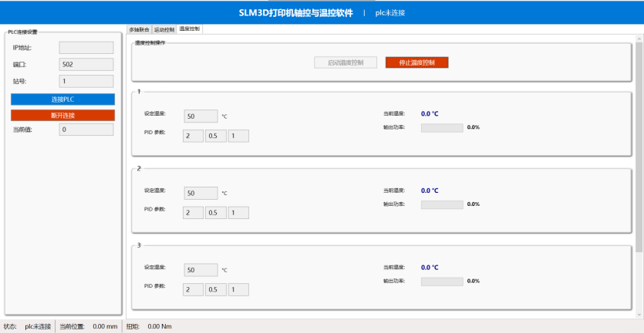Click the 当前值 field in PLC panel
The height and width of the screenshot is (334, 644).
86,130
